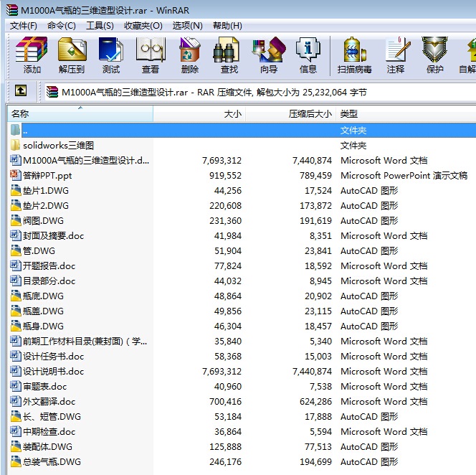
Task: Click the Extract To (解压到) icon
Action: tap(72, 55)
